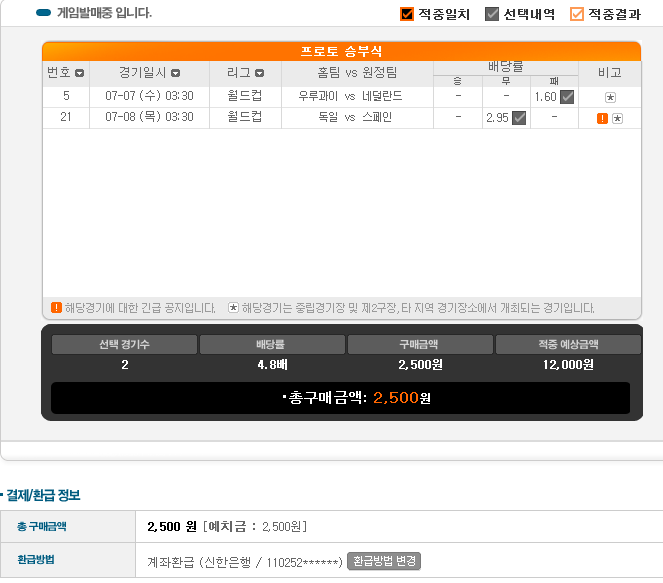Click the 구매금액 2,500원 value
The height and width of the screenshot is (583, 663).
point(420,365)
